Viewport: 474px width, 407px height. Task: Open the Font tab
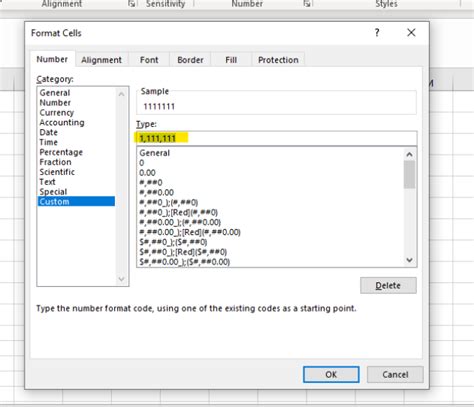coord(149,60)
